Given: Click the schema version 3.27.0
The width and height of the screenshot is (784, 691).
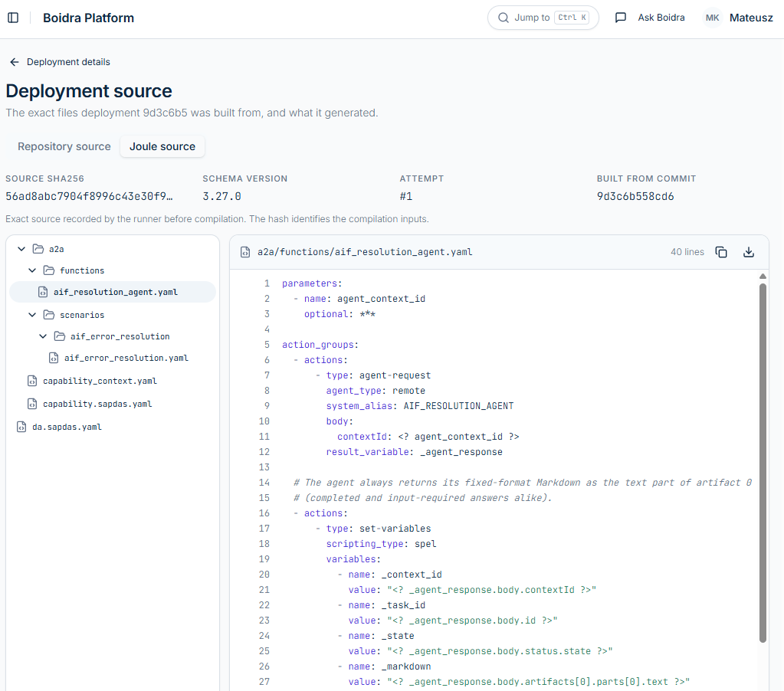Looking at the screenshot, I should tap(221, 196).
